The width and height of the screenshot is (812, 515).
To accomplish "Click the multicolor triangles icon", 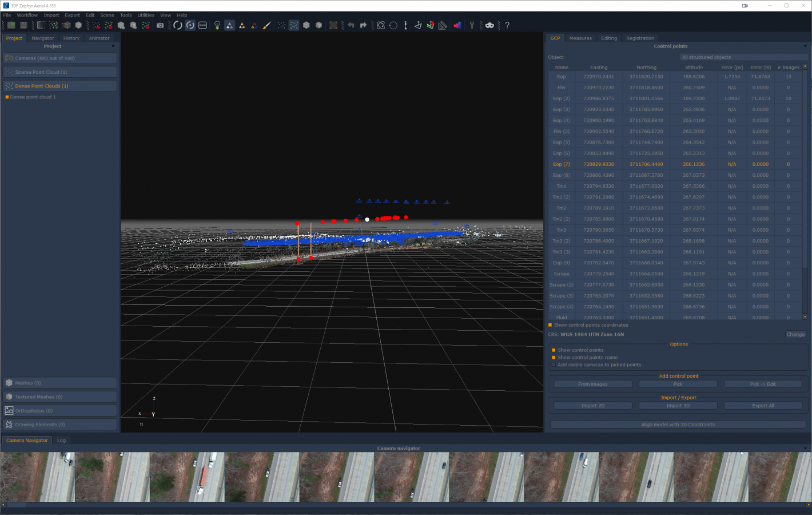I will 254,25.
